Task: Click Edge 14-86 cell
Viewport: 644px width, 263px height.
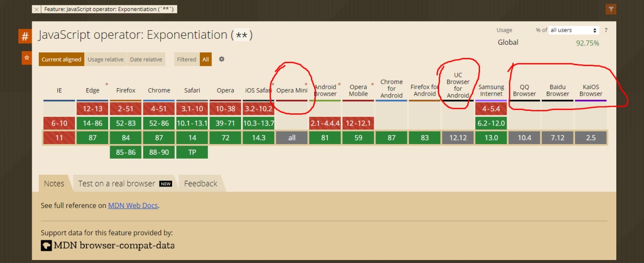Action: pos(93,123)
